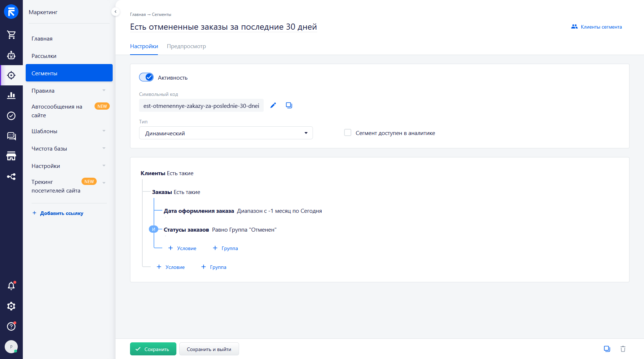Image resolution: width=644 pixels, height=359 pixels.
Task: Open the app logo home icon
Action: pyautogui.click(x=11, y=12)
